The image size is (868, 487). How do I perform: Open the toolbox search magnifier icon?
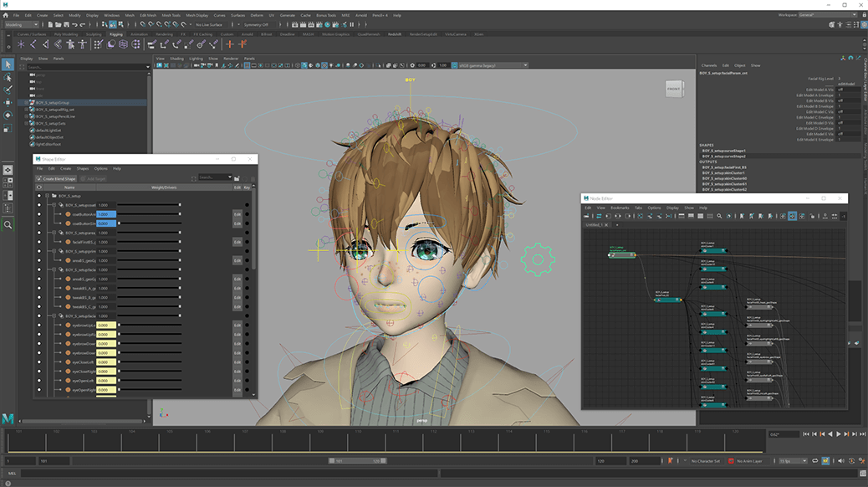8,225
